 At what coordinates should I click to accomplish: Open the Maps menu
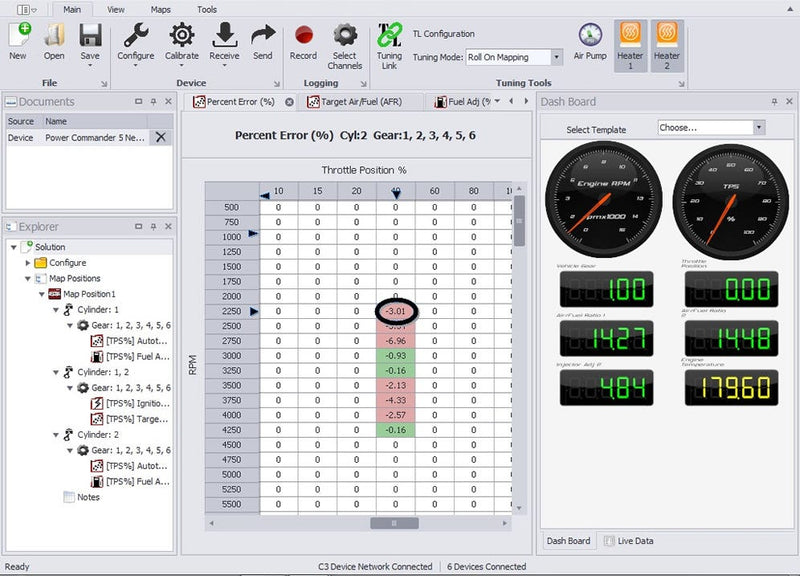[x=160, y=9]
